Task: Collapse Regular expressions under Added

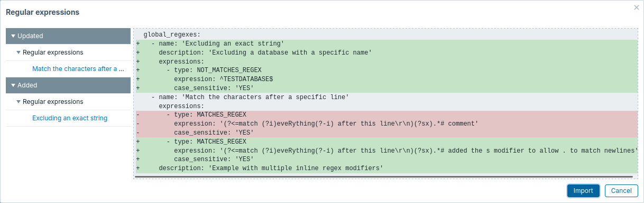Action: 68,101
